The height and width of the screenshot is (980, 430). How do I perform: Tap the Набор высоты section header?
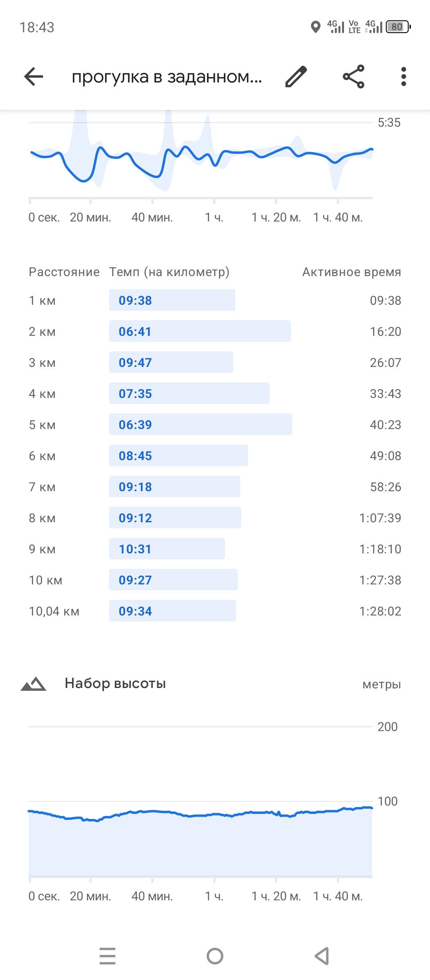tap(115, 684)
